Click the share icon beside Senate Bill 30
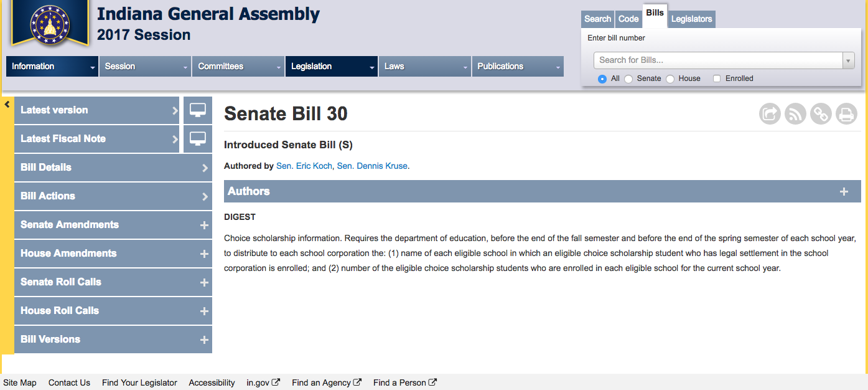 pyautogui.click(x=770, y=114)
